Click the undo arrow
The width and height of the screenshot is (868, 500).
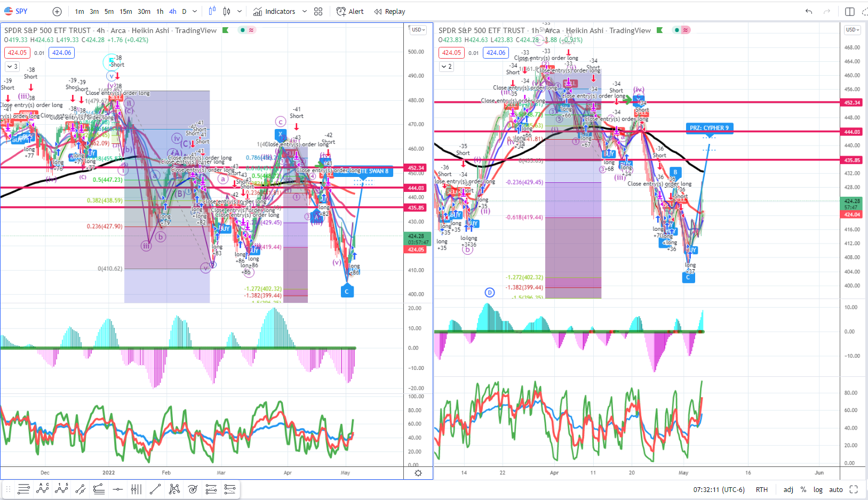809,12
